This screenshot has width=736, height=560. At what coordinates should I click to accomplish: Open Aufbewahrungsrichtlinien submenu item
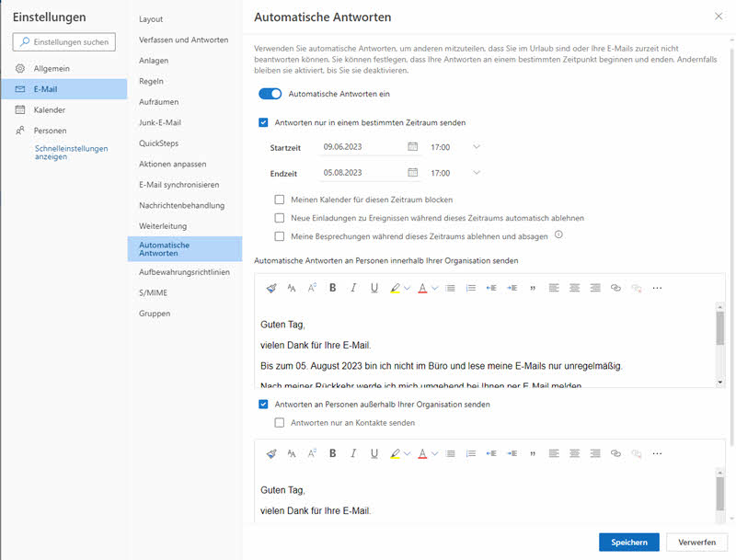pyautogui.click(x=185, y=272)
